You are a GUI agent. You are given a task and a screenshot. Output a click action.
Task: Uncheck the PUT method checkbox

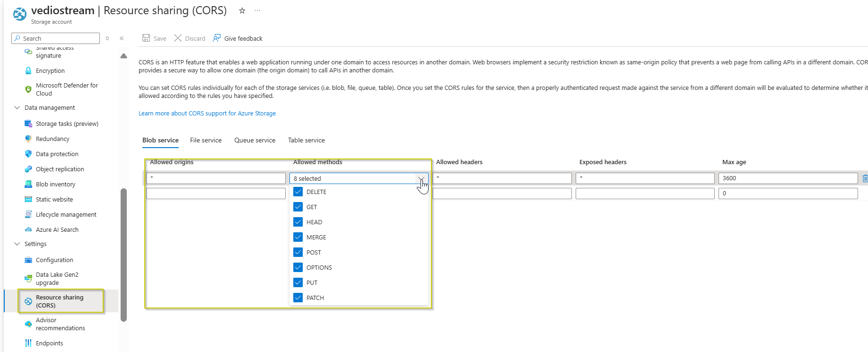tap(298, 282)
